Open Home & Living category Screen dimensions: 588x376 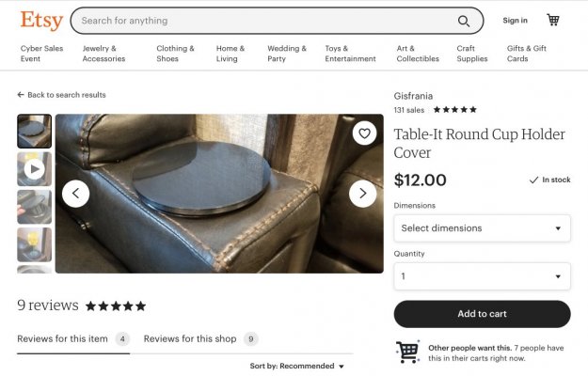230,54
